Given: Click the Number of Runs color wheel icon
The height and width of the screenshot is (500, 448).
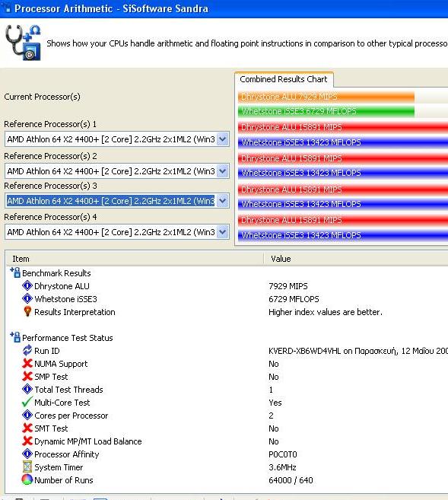Looking at the screenshot, I should (27, 479).
